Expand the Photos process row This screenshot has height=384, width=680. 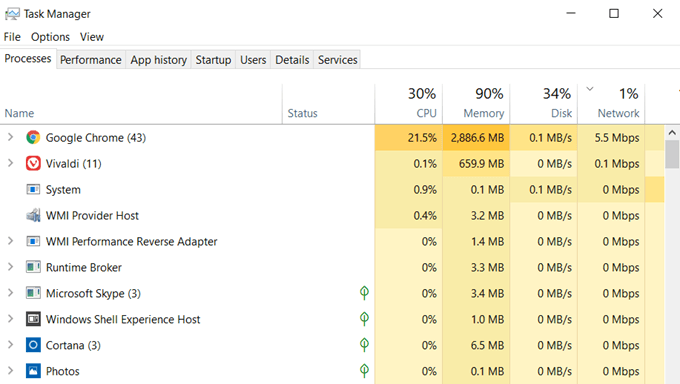(10, 371)
